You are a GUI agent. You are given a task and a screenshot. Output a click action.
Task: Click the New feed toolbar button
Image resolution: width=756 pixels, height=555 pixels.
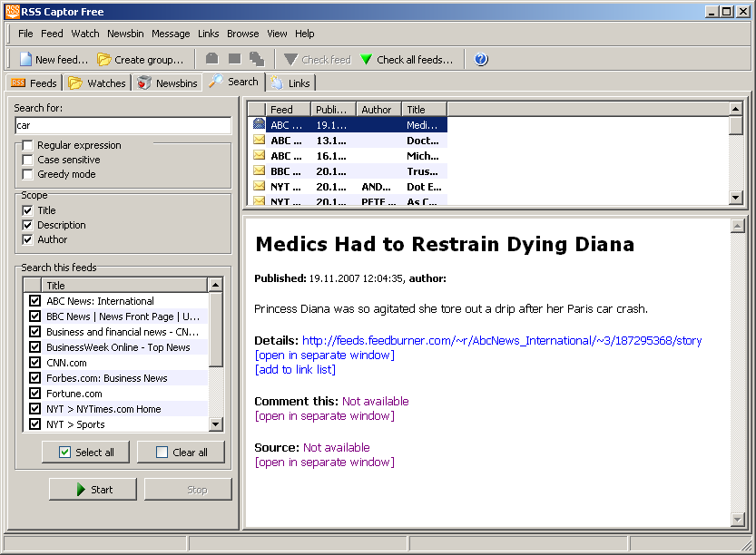pos(54,60)
